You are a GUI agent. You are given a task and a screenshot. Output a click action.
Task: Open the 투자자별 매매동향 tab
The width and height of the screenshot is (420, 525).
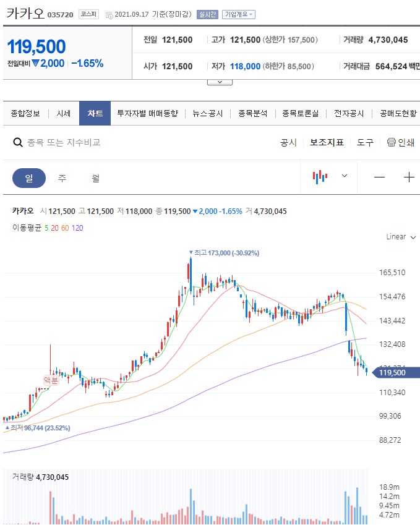[148, 114]
